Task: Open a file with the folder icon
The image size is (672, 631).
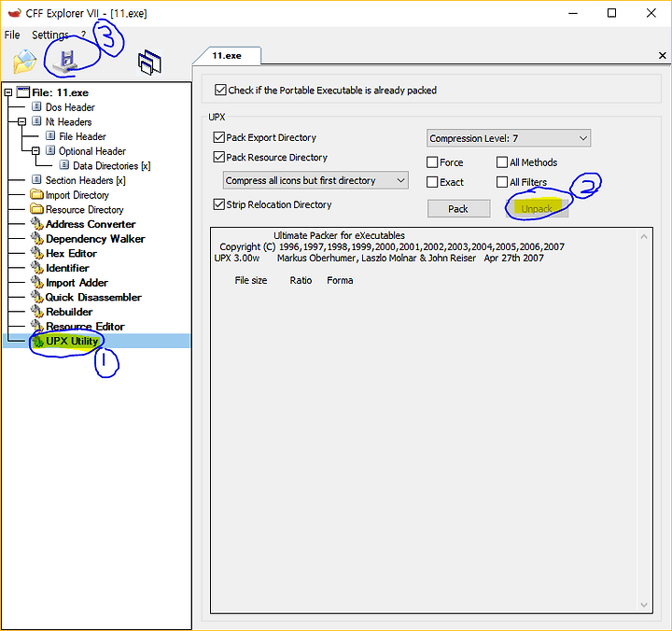Action: coord(25,62)
